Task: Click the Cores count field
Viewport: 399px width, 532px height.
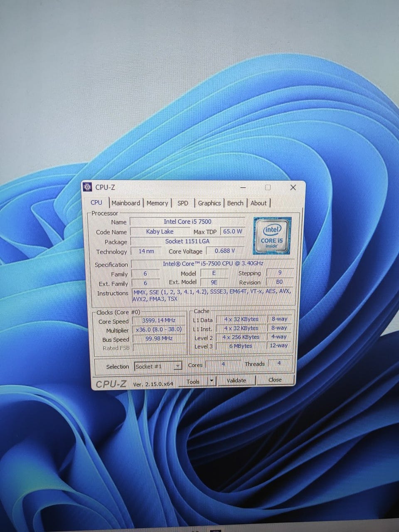Action: coord(223,364)
